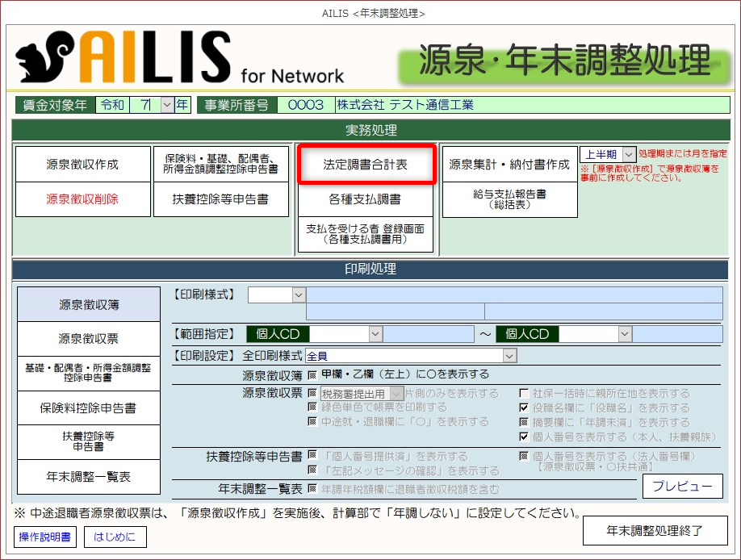The height and width of the screenshot is (560, 741).
Task: Open the 令和 year dropdown arrow
Action: (x=167, y=105)
